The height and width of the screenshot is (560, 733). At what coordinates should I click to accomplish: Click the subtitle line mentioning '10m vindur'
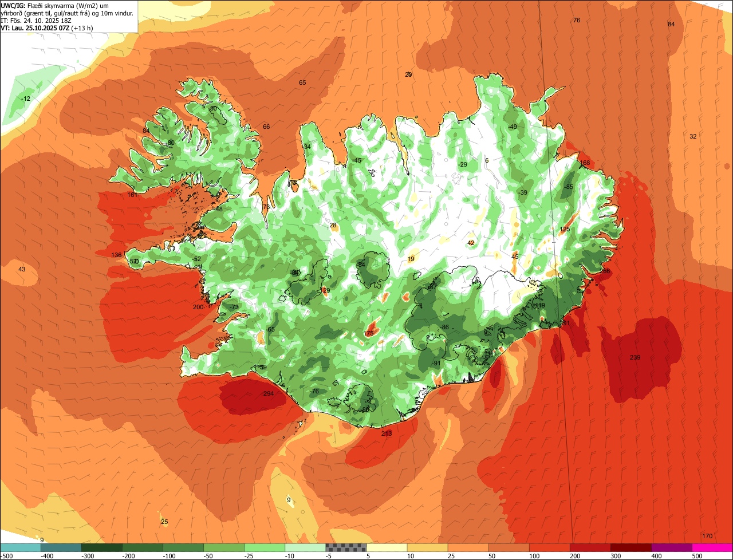click(68, 13)
